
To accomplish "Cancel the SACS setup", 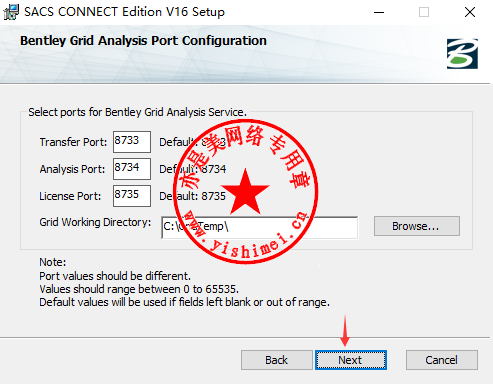I will [442, 360].
